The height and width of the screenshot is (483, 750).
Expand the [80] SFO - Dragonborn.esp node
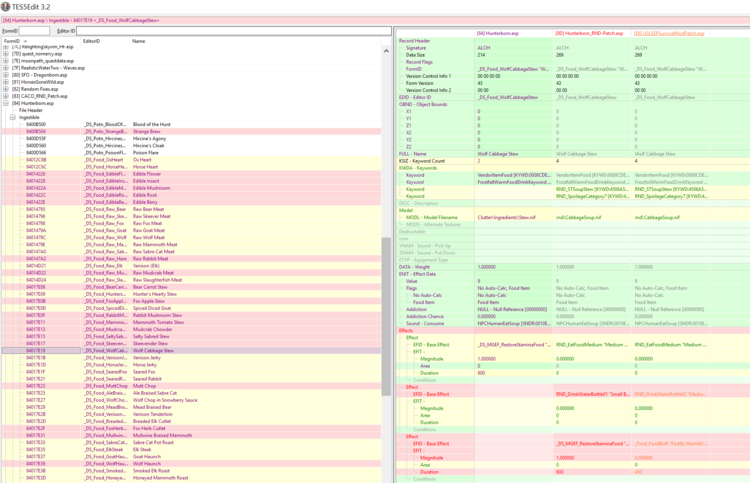point(6,75)
